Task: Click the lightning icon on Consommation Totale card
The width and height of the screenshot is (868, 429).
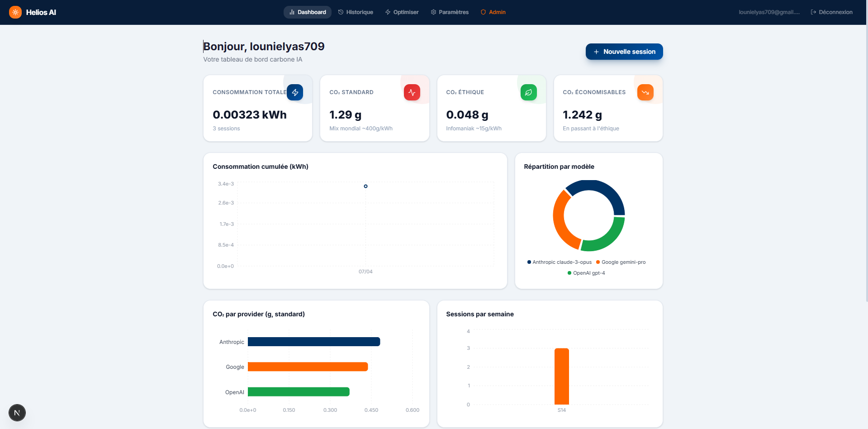Action: (295, 92)
